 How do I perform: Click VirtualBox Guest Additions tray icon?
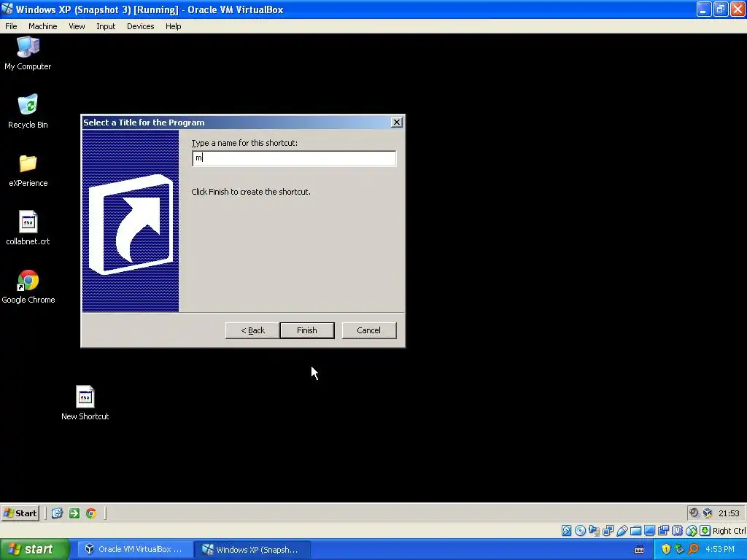708,513
